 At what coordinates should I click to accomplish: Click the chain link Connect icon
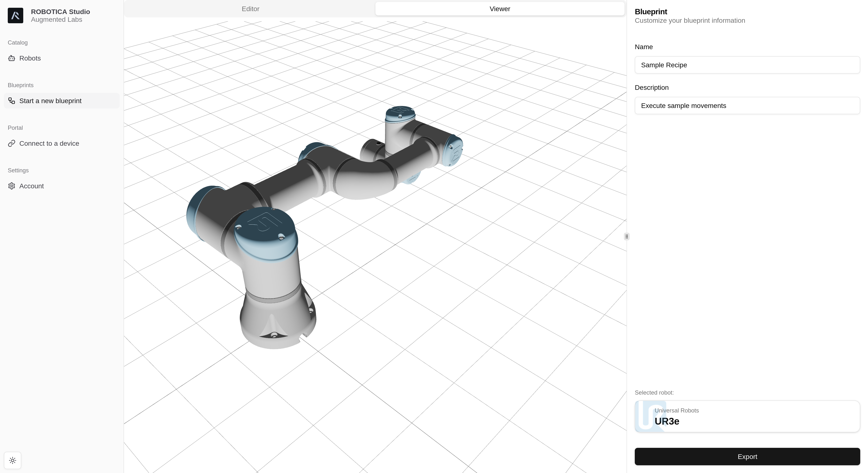pos(12,144)
